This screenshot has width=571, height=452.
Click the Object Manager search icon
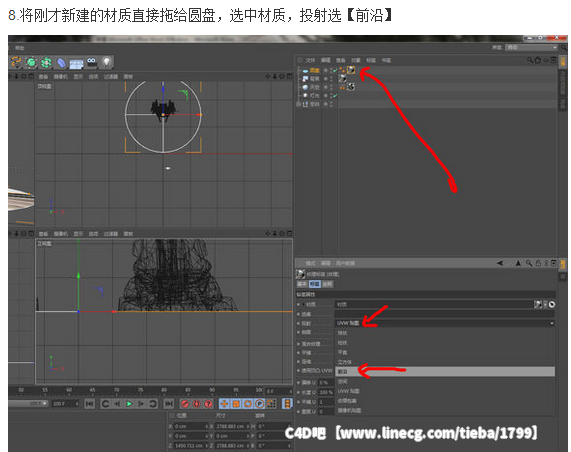[x=530, y=60]
